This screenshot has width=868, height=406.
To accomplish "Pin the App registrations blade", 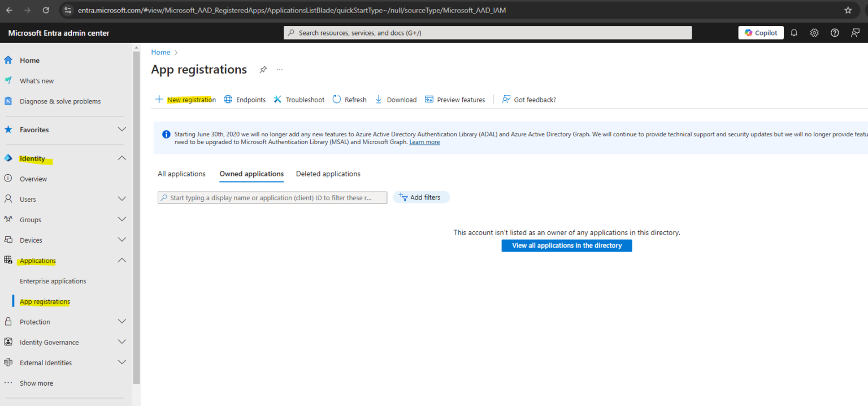I will (x=263, y=69).
